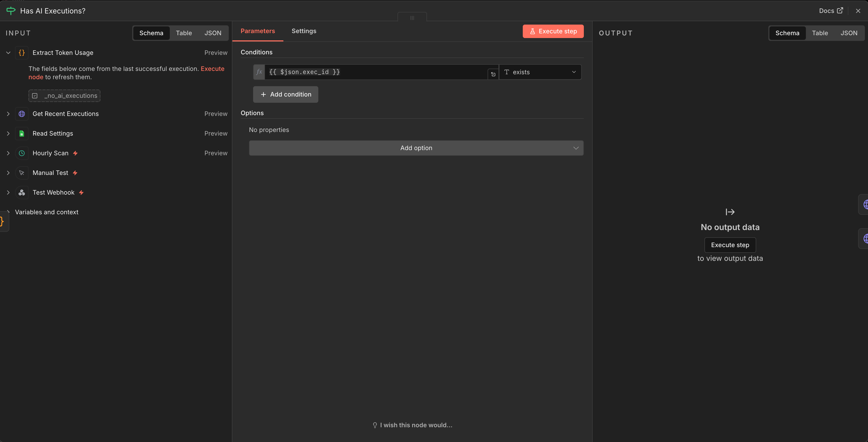This screenshot has height=442, width=868.
Task: Open the Add option dropdown
Action: tap(416, 148)
